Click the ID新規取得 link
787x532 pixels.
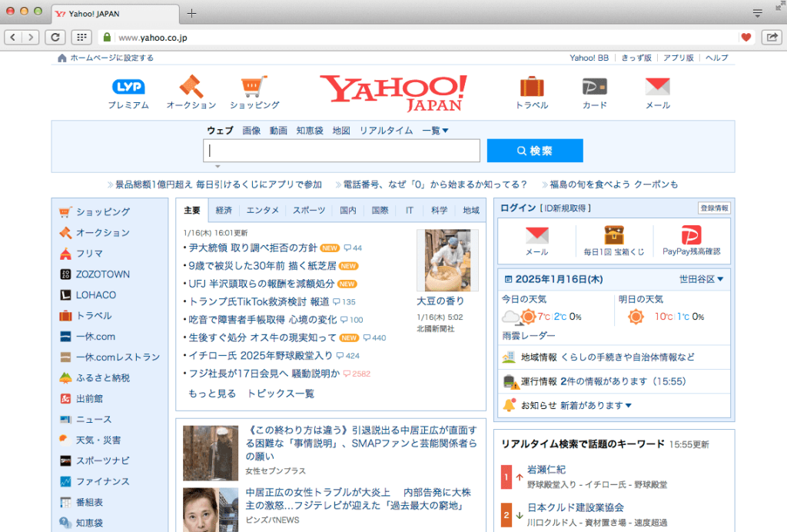pos(566,208)
